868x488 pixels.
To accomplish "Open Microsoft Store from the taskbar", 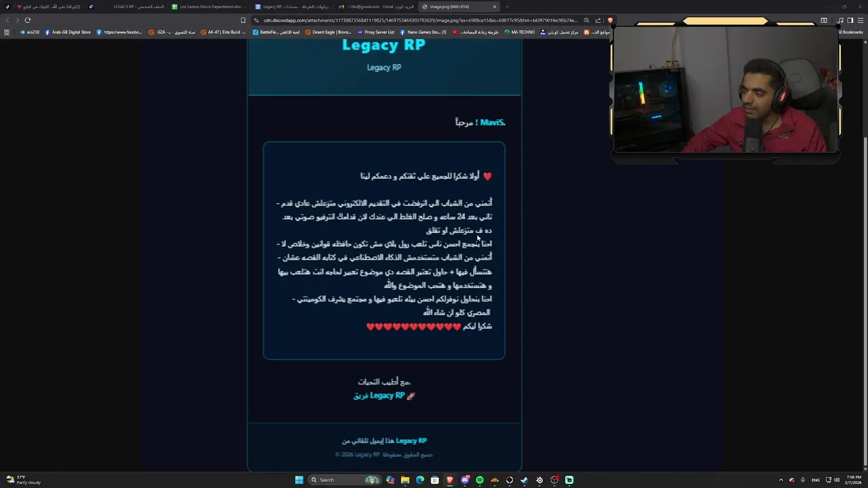I will 435,480.
